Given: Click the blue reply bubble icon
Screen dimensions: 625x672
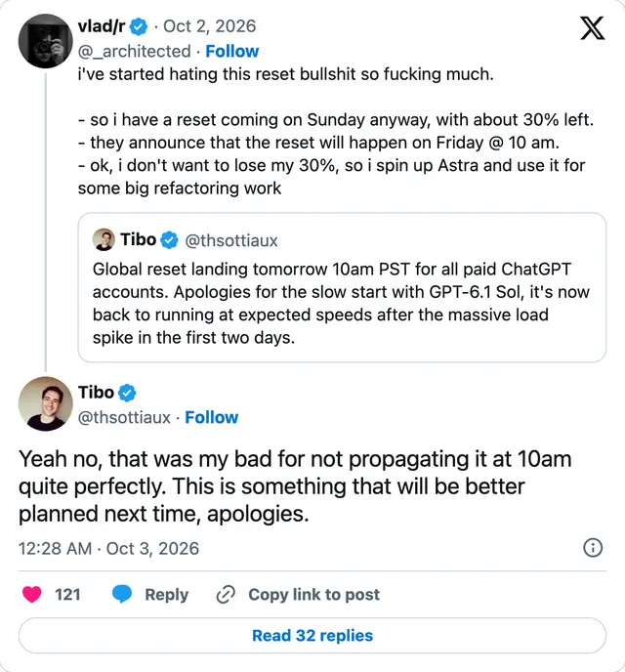Looking at the screenshot, I should pos(122,595).
